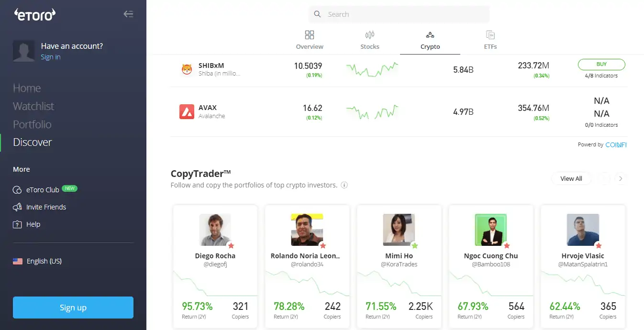The image size is (644, 330).
Task: Click the blank profile avatar
Action: (x=23, y=51)
